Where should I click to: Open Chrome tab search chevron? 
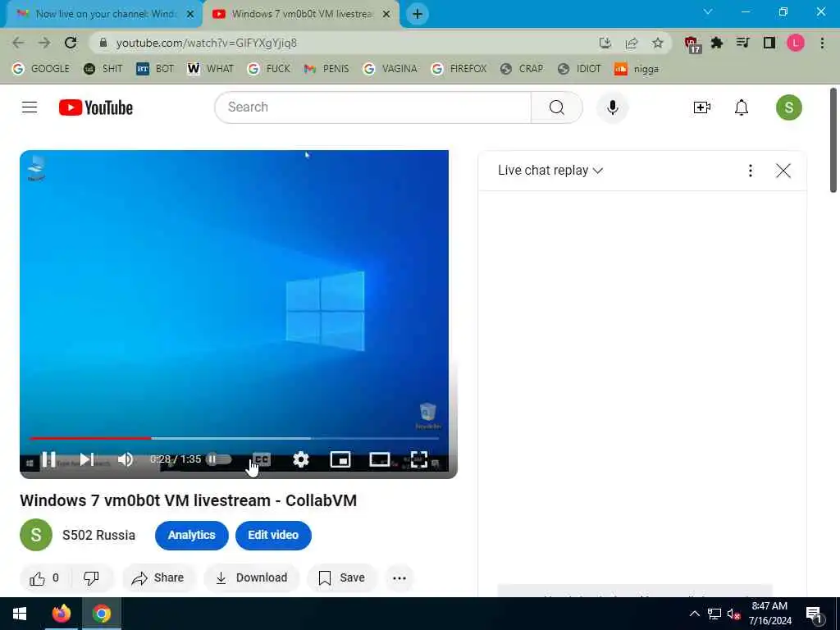click(x=708, y=11)
